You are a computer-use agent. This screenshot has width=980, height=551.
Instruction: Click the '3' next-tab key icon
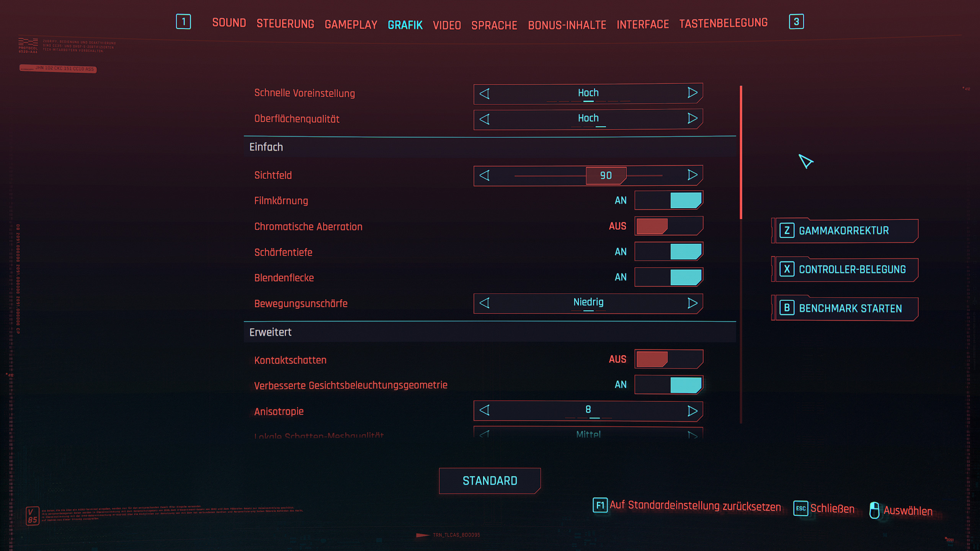796,21
